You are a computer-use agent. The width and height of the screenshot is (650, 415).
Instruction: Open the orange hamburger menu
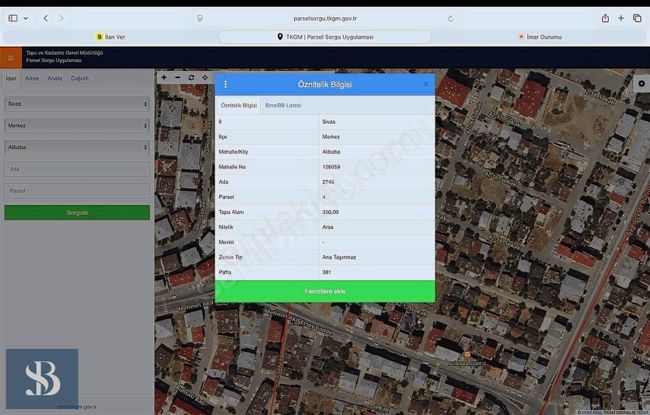[x=11, y=58]
